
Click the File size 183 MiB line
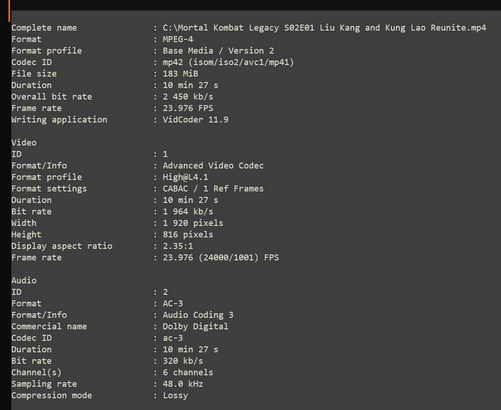[x=105, y=74]
